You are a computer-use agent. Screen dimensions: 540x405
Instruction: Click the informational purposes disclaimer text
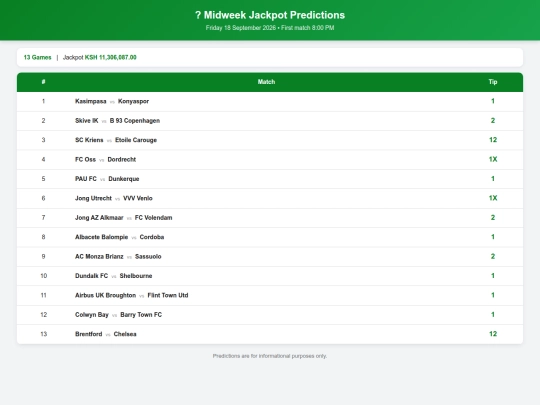click(270, 356)
